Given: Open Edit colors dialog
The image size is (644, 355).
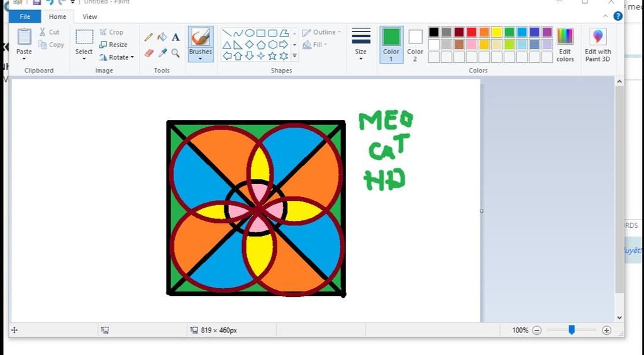Looking at the screenshot, I should coord(565,44).
